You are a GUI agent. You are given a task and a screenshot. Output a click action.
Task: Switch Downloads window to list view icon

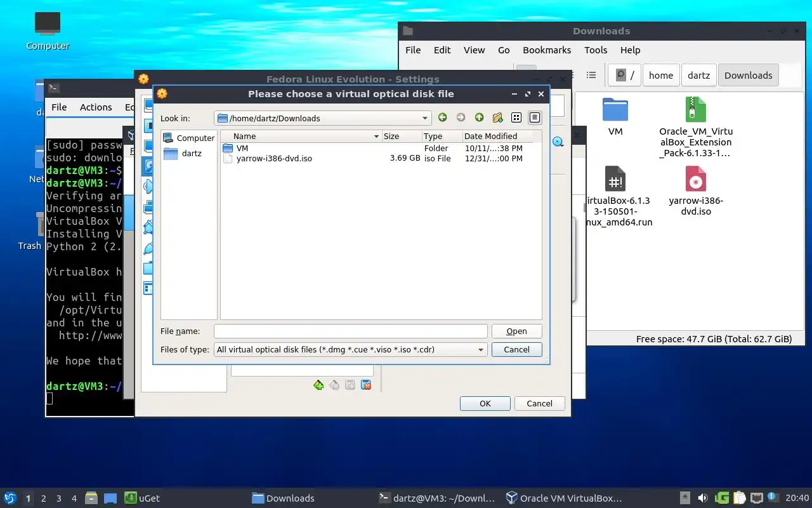click(x=591, y=75)
